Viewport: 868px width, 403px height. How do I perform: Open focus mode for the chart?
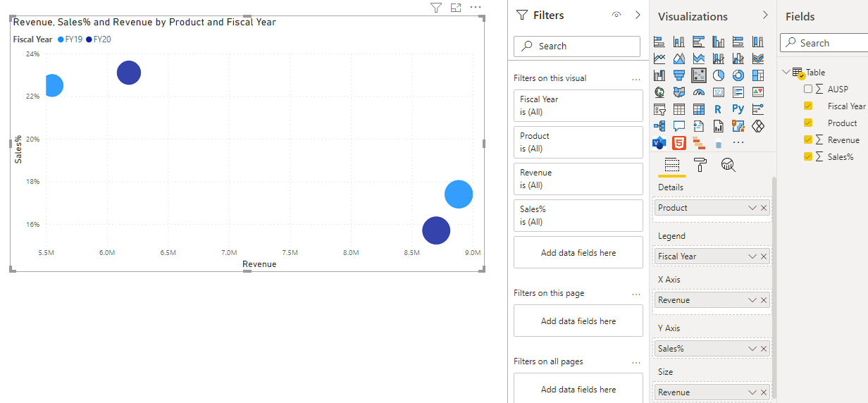(456, 8)
